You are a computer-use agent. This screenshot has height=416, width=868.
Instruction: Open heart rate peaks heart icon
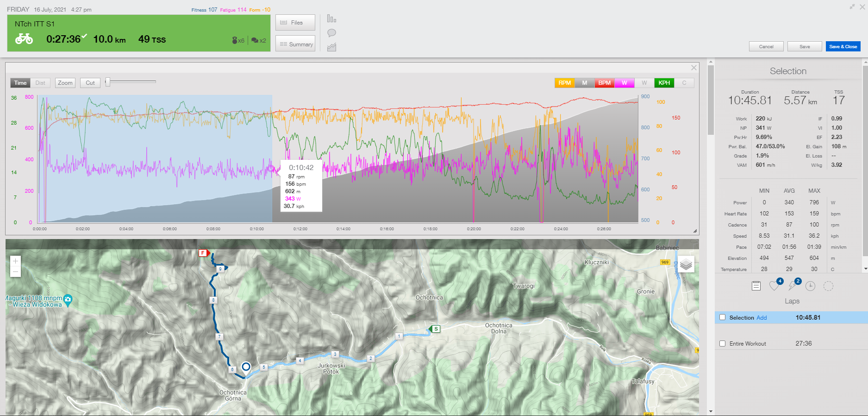[x=774, y=286]
